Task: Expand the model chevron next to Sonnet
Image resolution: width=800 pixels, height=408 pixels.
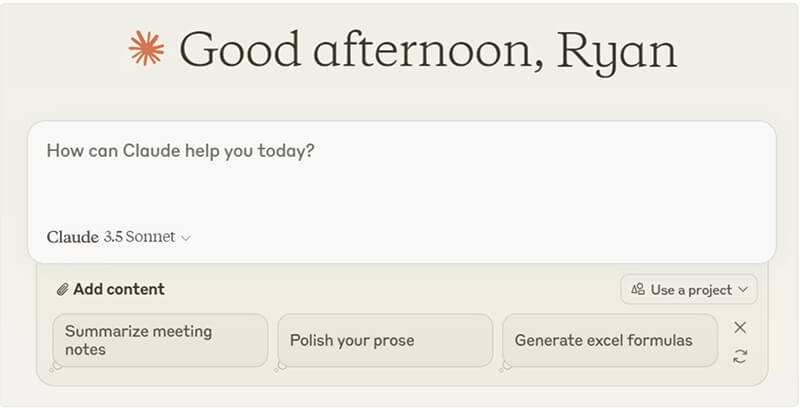Action: click(x=186, y=238)
